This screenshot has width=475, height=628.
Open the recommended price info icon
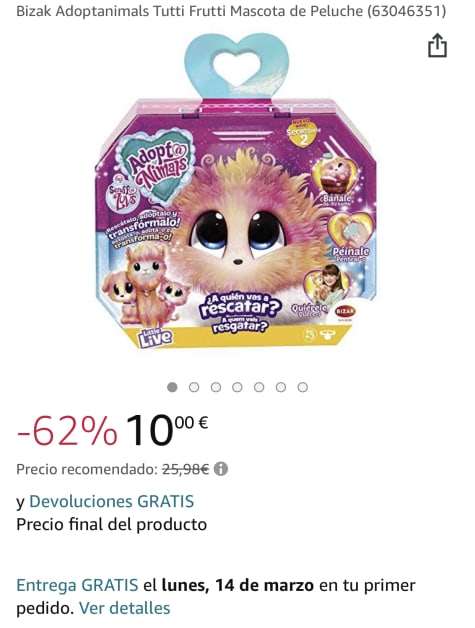coord(221,469)
